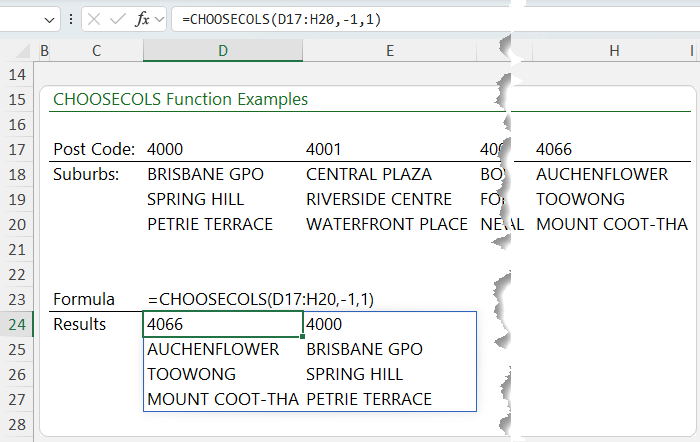This screenshot has width=700, height=442.
Task: Select RIVERSIDE CENTRE cell
Action: 379,199
